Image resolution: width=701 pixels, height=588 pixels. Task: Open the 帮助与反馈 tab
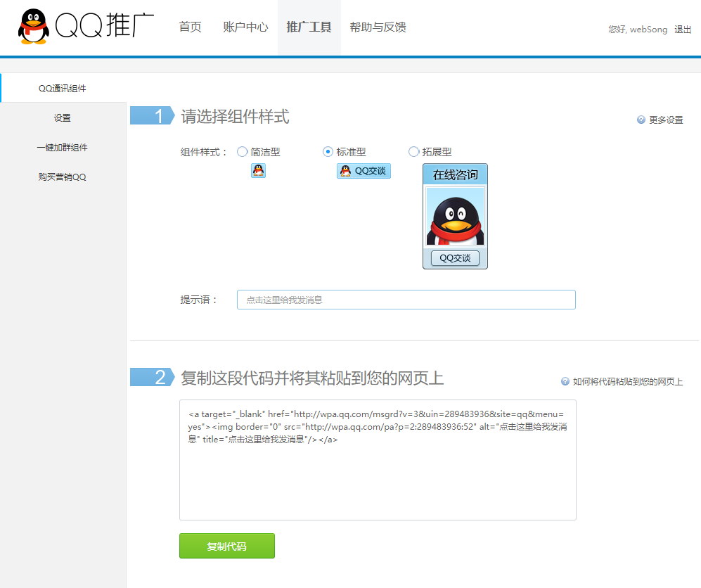(378, 27)
